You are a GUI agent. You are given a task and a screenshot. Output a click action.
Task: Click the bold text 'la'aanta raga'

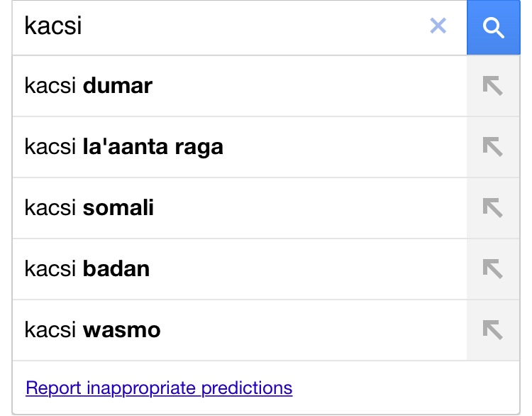pyautogui.click(x=153, y=148)
